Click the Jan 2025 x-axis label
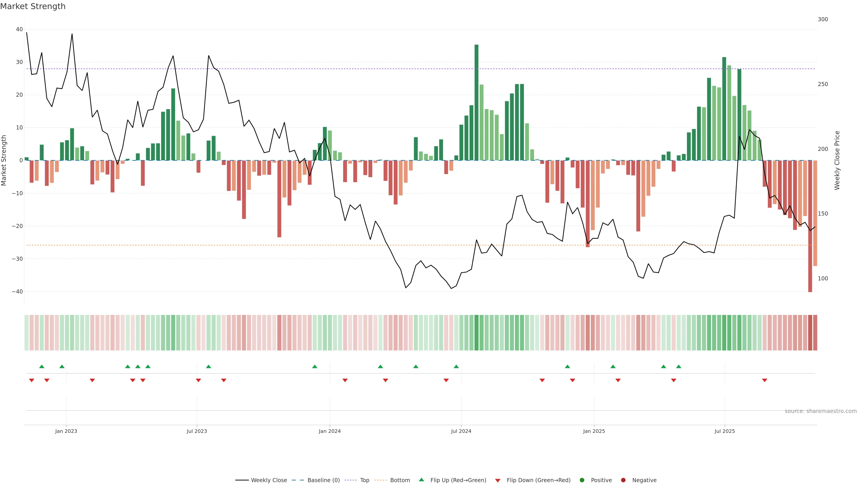The width and height of the screenshot is (868, 488). [x=594, y=431]
